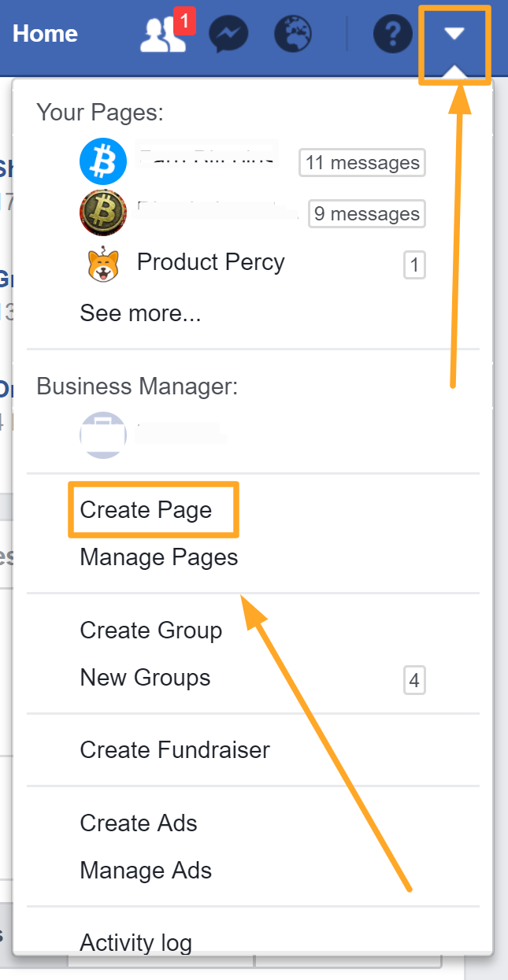Open the Friend Requests icon

162,35
